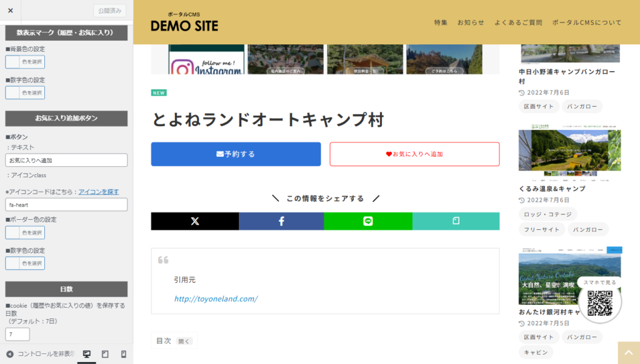Click the 日数 section header
This screenshot has width=640, height=364.
click(x=66, y=289)
